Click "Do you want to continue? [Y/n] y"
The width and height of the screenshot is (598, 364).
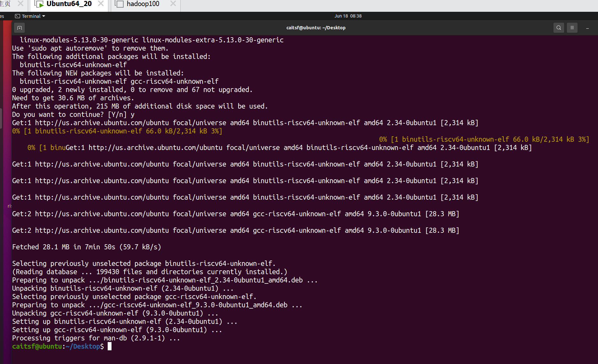tap(73, 114)
